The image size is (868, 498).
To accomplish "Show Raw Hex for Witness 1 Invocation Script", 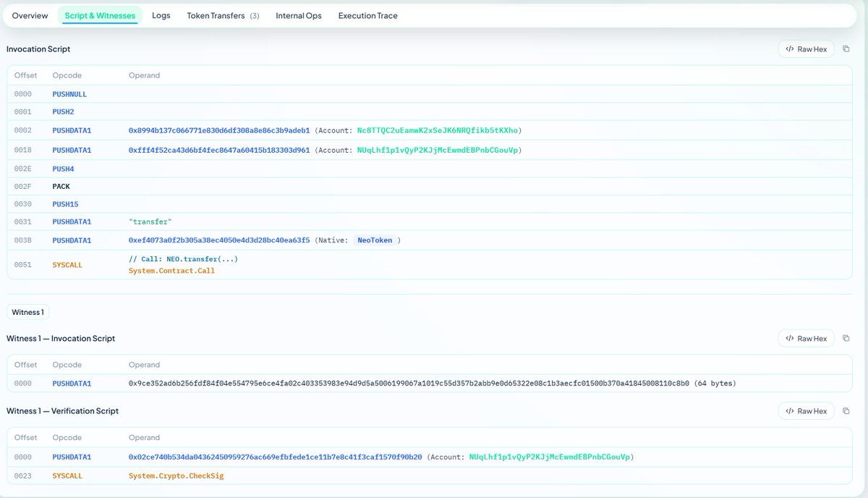I will (x=806, y=339).
